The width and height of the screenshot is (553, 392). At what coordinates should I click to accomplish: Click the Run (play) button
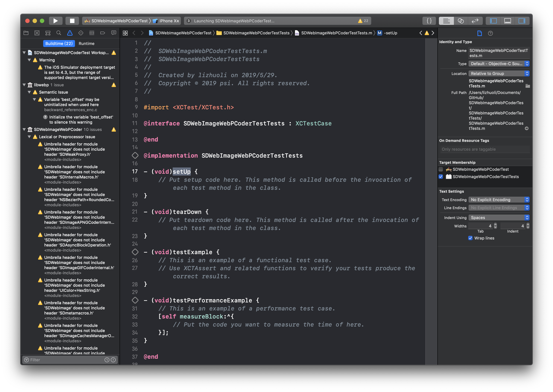(56, 21)
